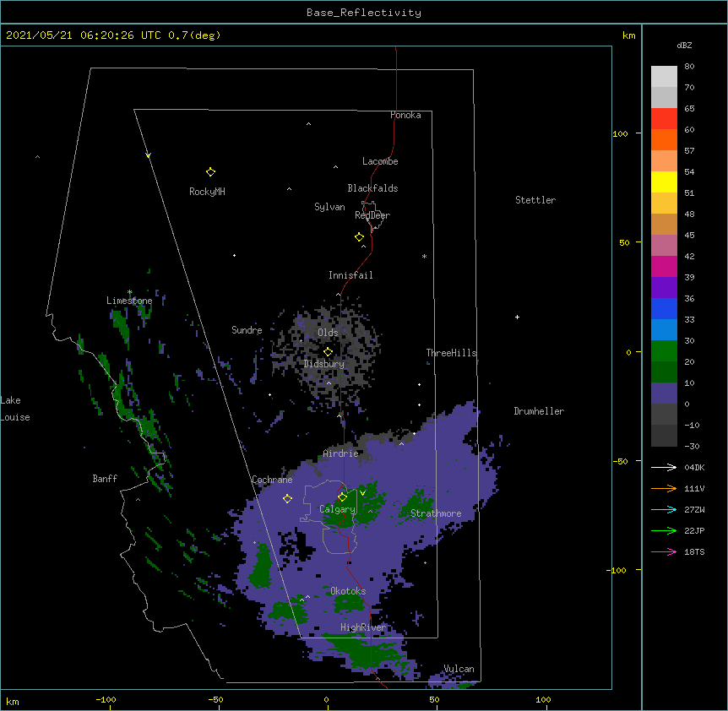Viewport: 728px width, 711px height.
Task: Click the yellow marker inside Calgary boundary
Action: point(342,497)
